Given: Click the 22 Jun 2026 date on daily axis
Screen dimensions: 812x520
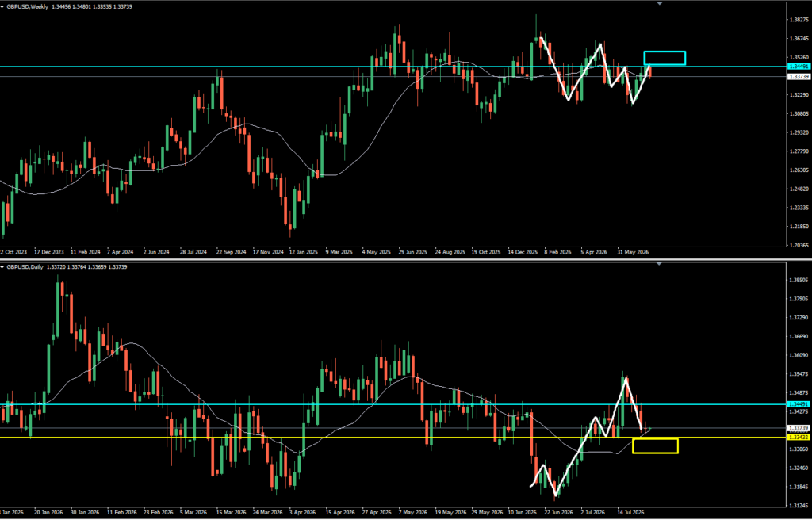Looking at the screenshot, I should tap(557, 513).
